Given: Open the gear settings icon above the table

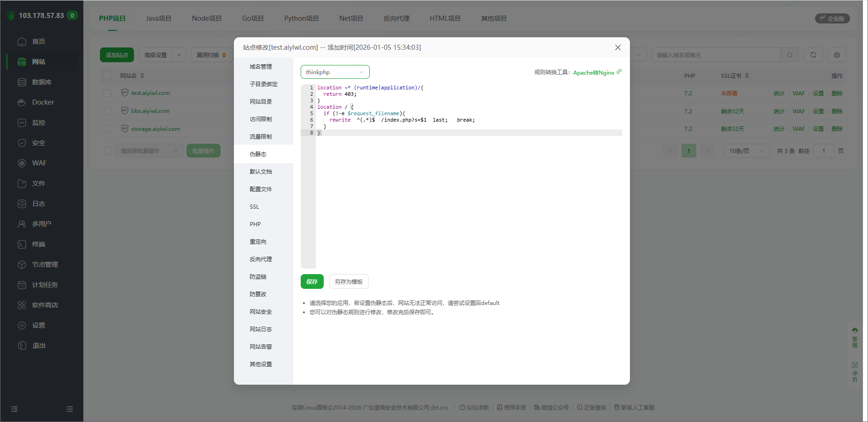Looking at the screenshot, I should (837, 55).
